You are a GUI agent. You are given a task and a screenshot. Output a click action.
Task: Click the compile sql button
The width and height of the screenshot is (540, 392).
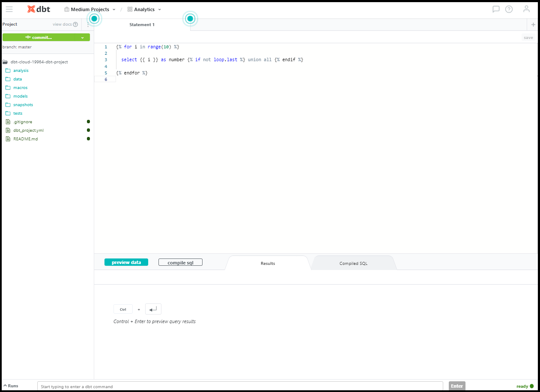point(180,262)
